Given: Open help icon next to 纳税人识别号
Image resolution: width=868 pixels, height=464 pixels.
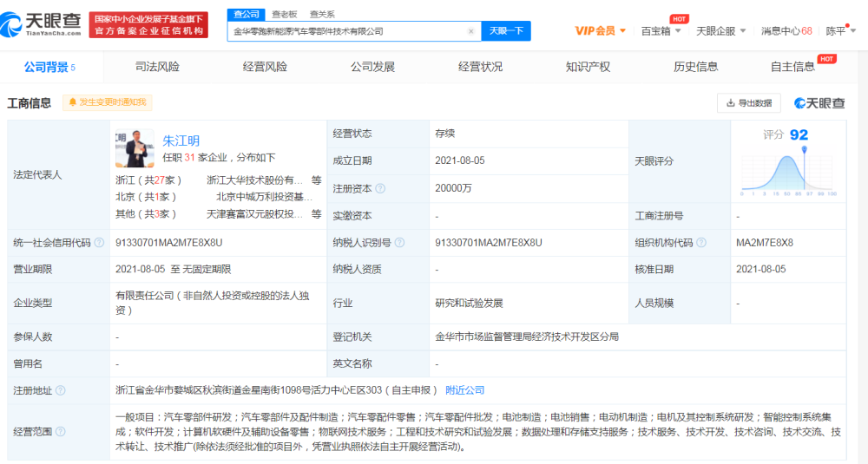Looking at the screenshot, I should (x=399, y=243).
